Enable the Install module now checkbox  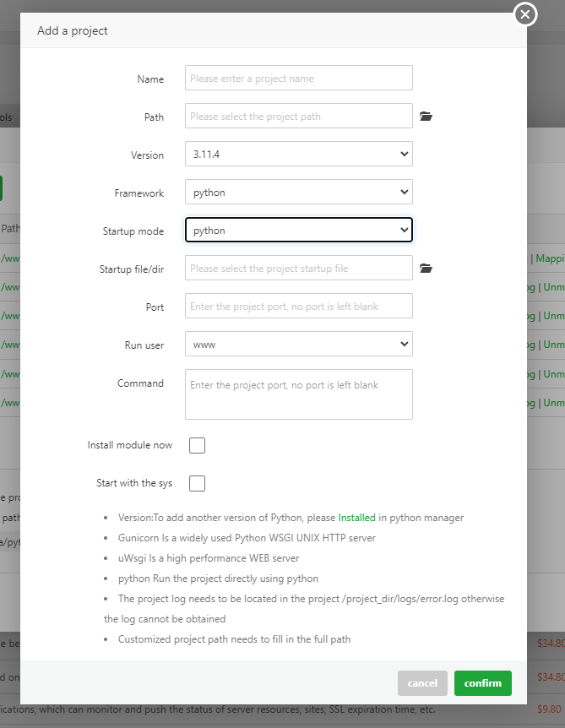(198, 445)
